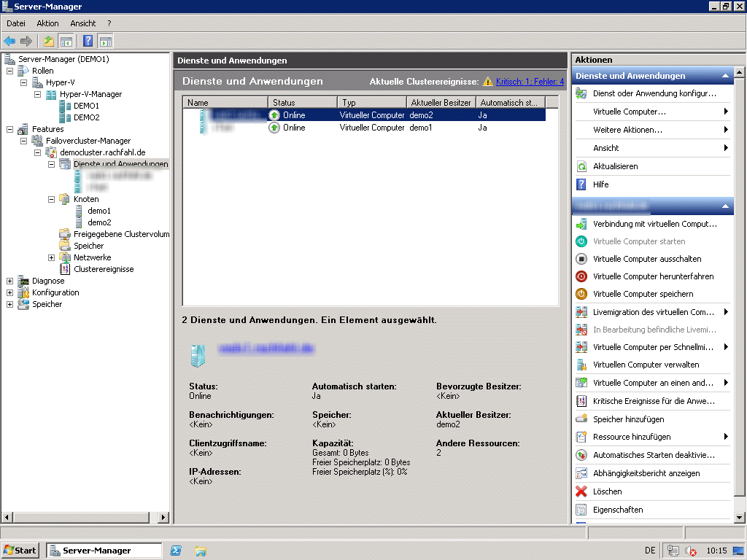Click the red X 'Löschen' icon
This screenshot has height=560, width=747.
[x=581, y=491]
